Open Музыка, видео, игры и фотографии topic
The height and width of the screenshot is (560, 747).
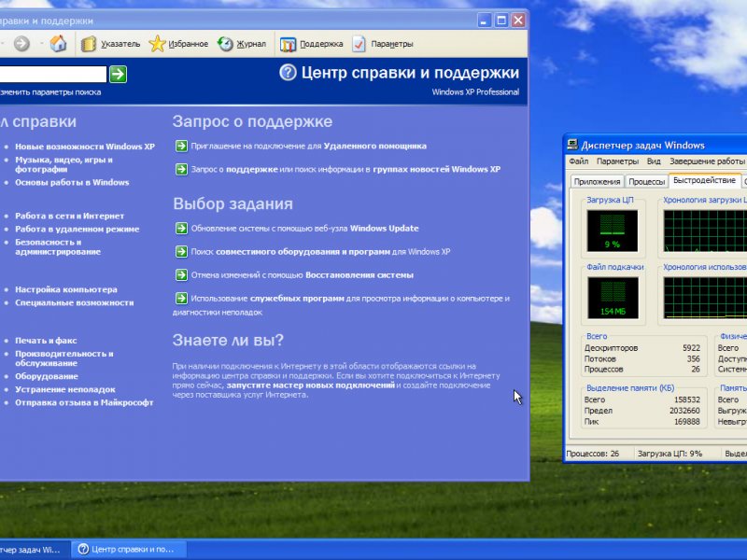point(63,164)
